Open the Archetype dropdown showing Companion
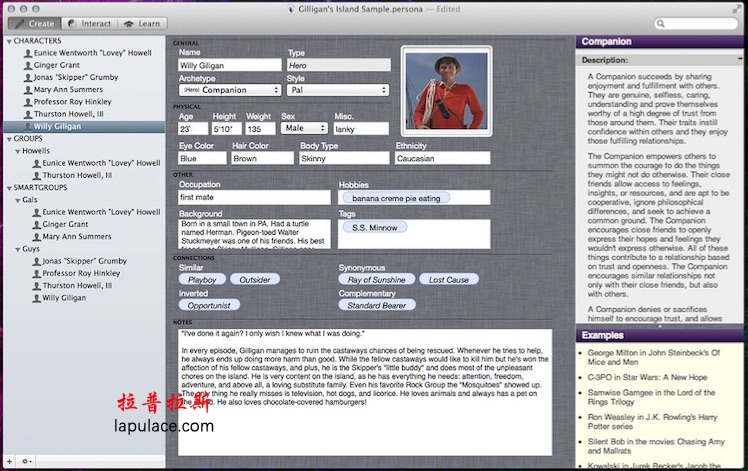Viewport: 748px width, 471px height. (230, 90)
